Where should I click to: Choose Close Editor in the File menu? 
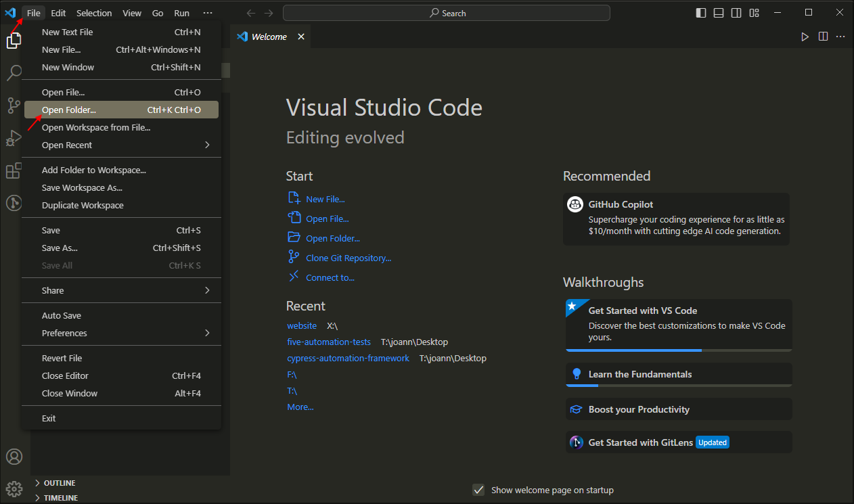(122, 375)
